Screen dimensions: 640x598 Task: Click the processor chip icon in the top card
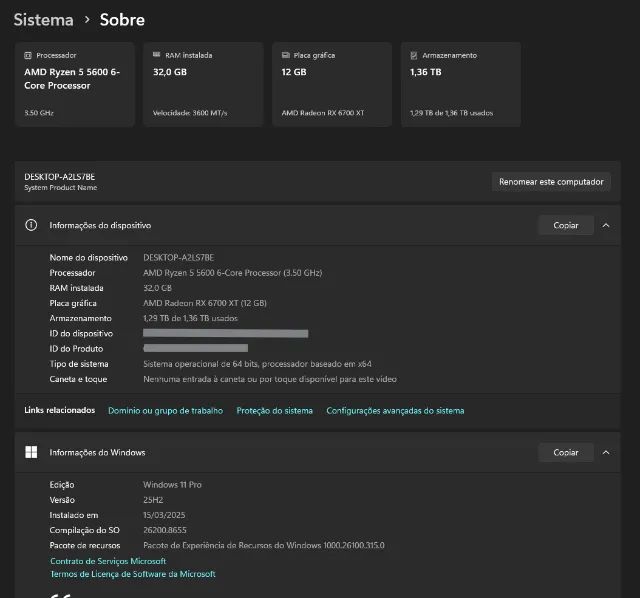pos(28,56)
